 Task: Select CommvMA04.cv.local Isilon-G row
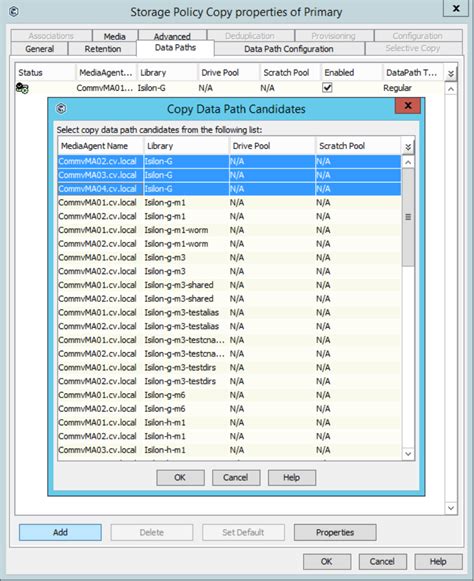pyautogui.click(x=229, y=189)
